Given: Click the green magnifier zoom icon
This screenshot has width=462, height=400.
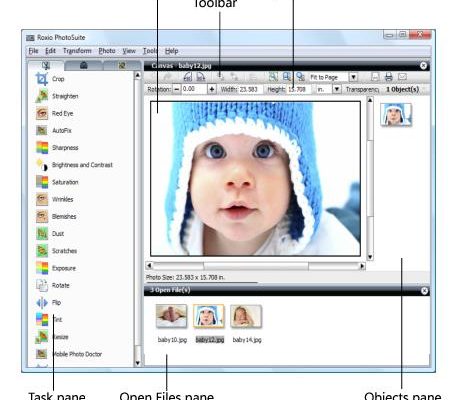Looking at the screenshot, I should coord(273,77).
